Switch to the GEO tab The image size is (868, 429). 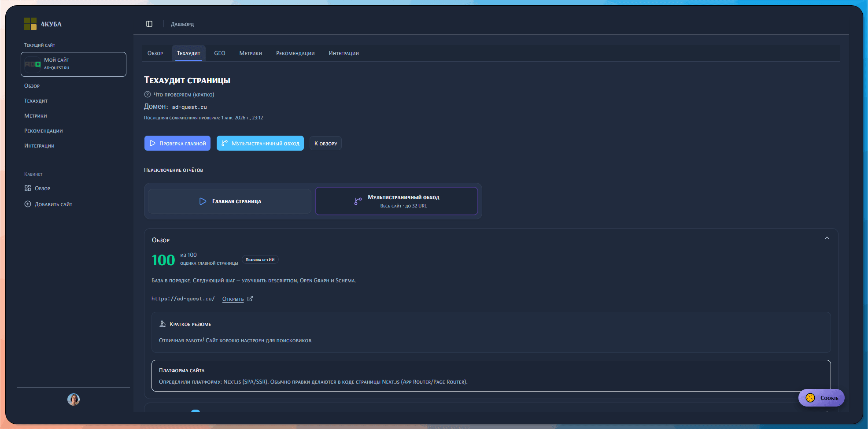[219, 53]
